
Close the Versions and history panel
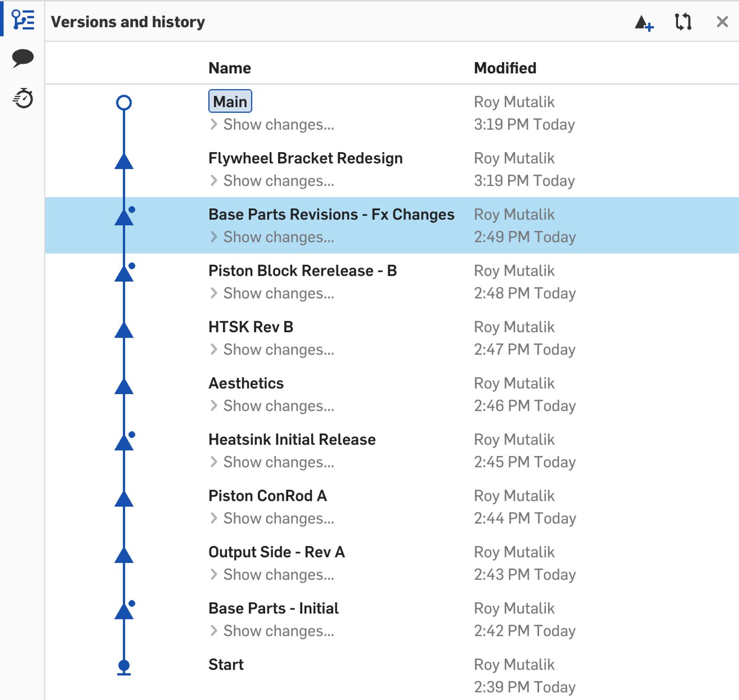tap(722, 22)
